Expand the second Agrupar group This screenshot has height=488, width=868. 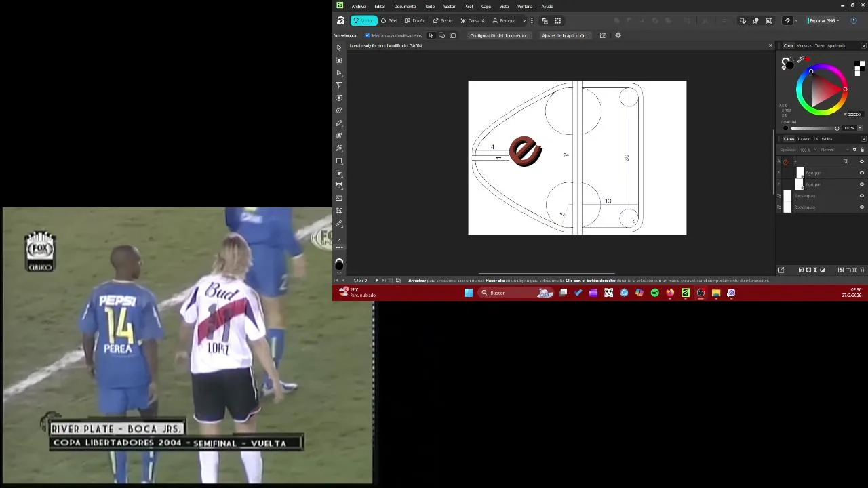pos(778,184)
